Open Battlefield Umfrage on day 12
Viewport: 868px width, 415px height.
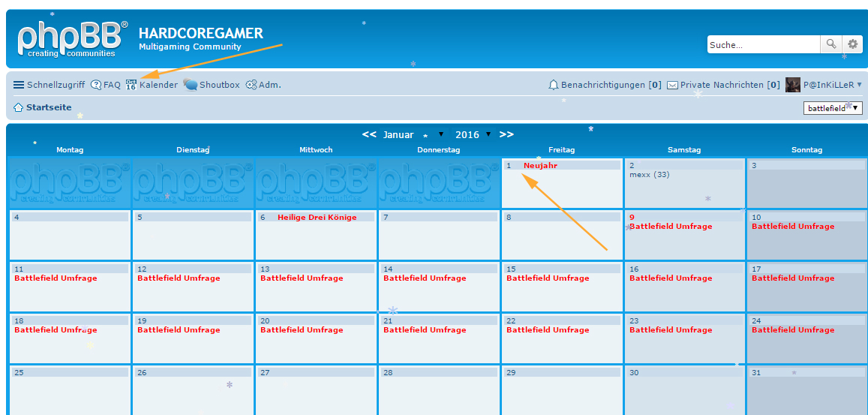[x=179, y=278]
